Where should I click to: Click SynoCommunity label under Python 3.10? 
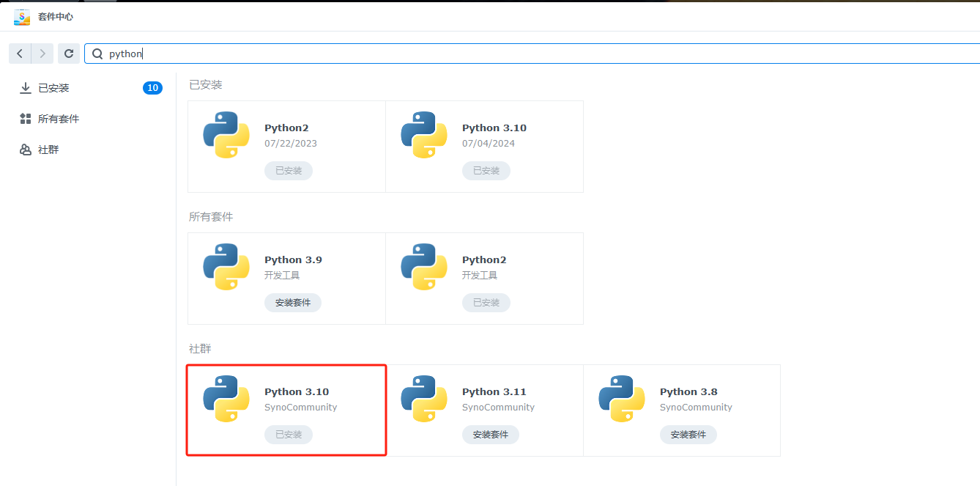[301, 408]
